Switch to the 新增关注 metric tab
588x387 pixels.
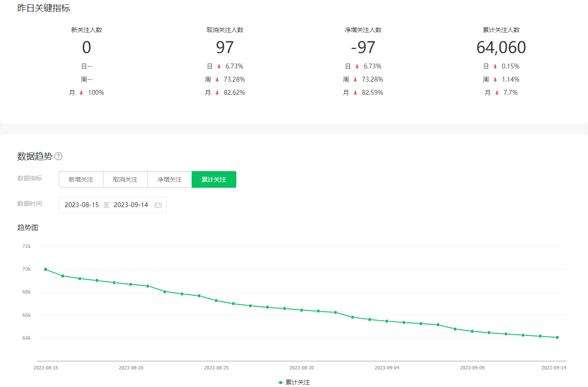click(81, 179)
